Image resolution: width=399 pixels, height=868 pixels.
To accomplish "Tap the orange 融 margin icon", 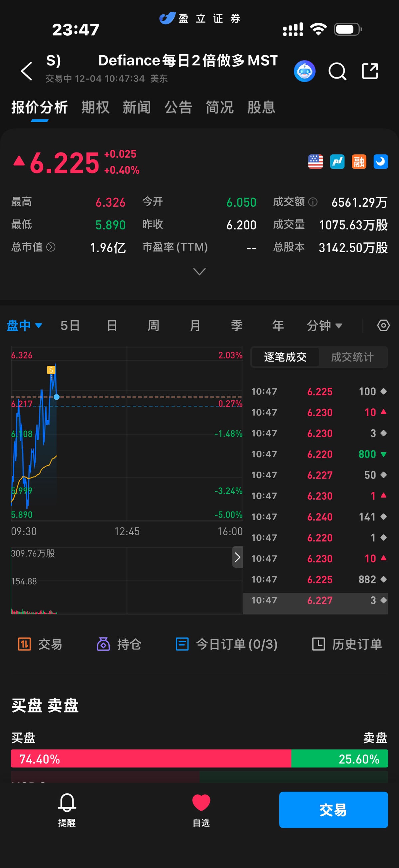I will coord(358,162).
